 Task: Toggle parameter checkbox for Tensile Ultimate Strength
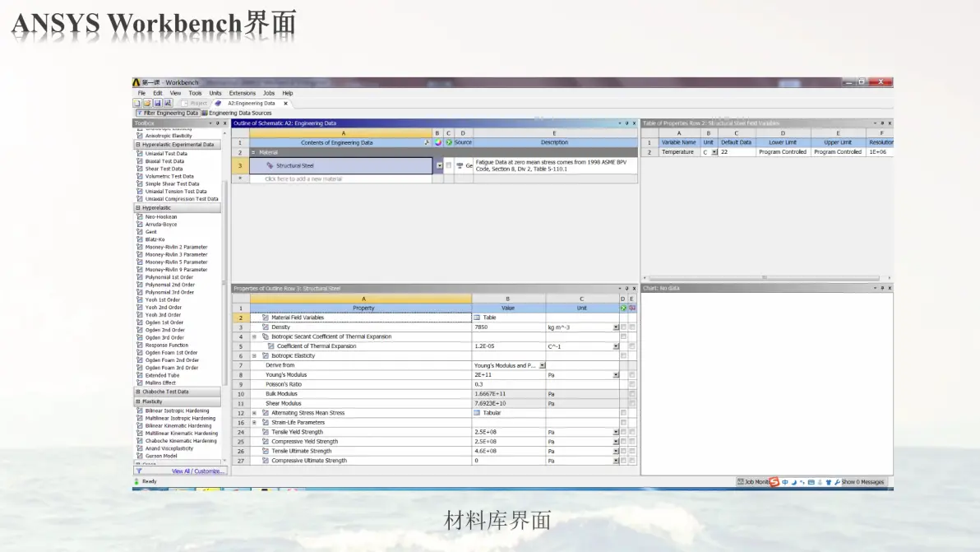[632, 451]
